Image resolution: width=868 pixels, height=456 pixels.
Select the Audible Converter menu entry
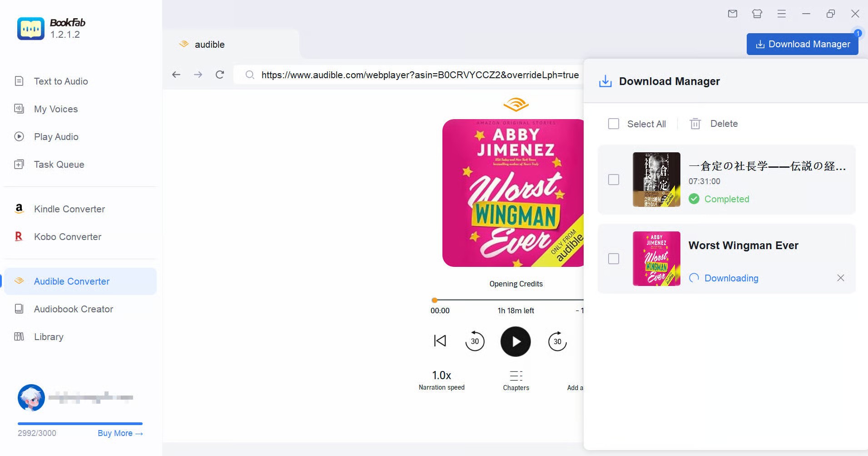point(71,281)
